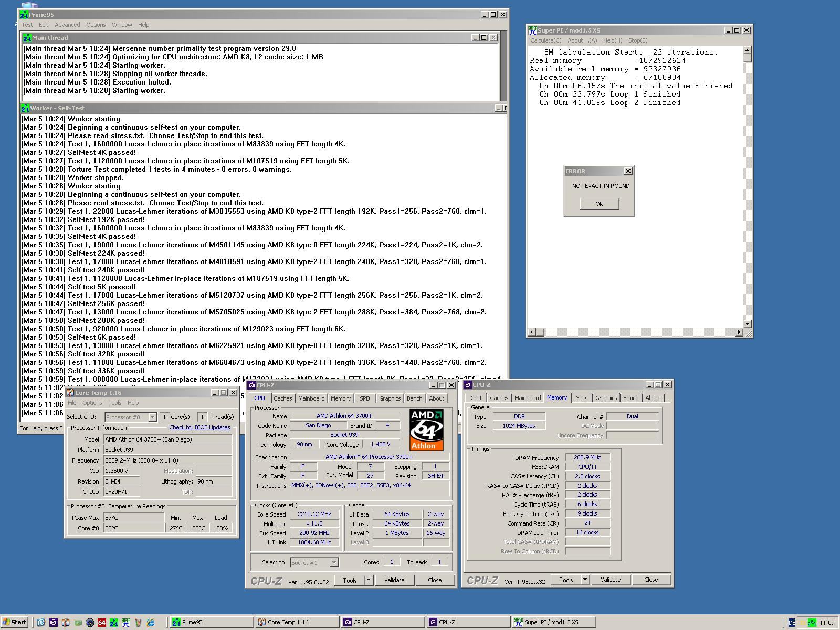Click DE language indicator in tray
Image resolution: width=840 pixels, height=630 pixels.
792,623
